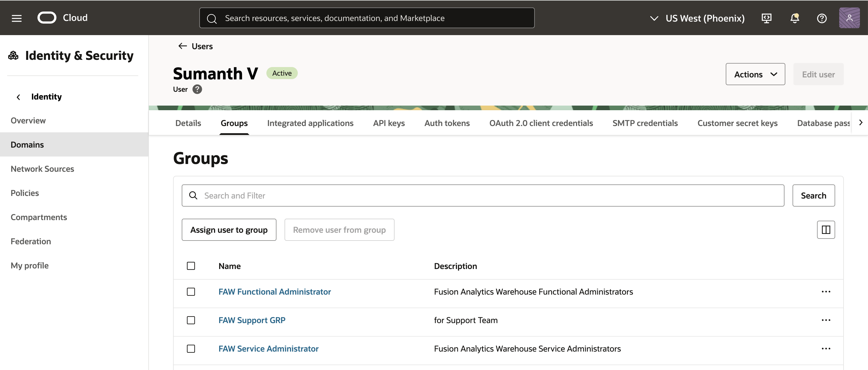
Task: Open the Cloud Shell developer tools icon
Action: tap(766, 18)
